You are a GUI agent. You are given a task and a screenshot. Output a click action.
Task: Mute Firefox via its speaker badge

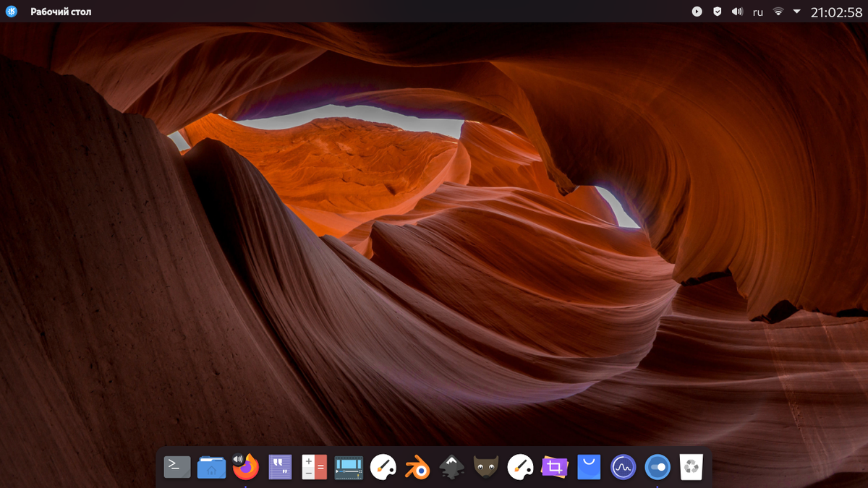tap(238, 458)
